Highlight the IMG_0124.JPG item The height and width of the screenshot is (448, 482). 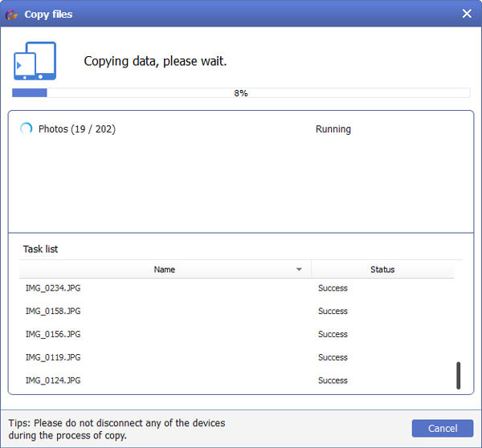click(x=53, y=381)
